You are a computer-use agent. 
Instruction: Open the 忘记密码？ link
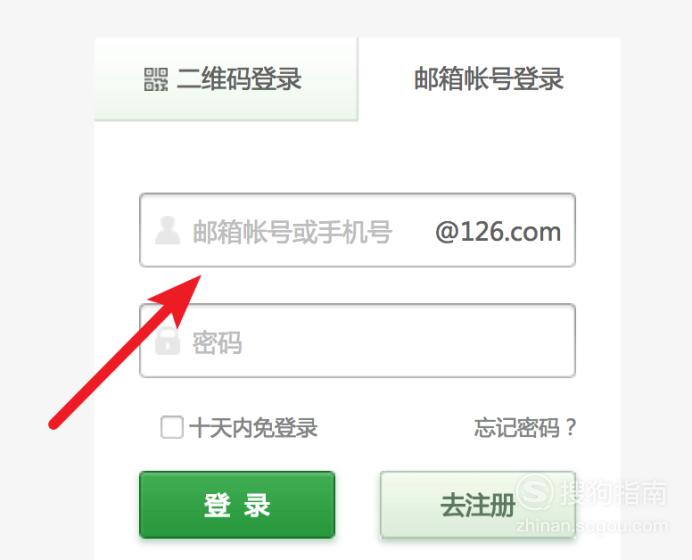click(x=525, y=428)
